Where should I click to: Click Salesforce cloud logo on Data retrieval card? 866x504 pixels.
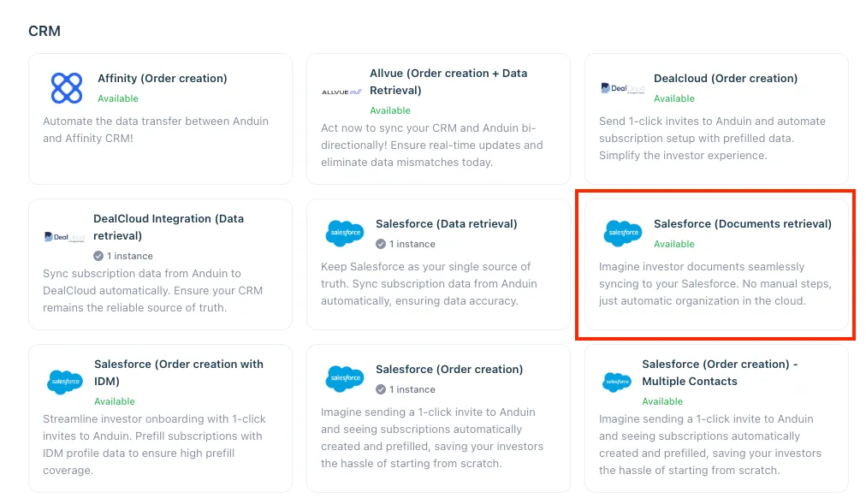pos(345,233)
